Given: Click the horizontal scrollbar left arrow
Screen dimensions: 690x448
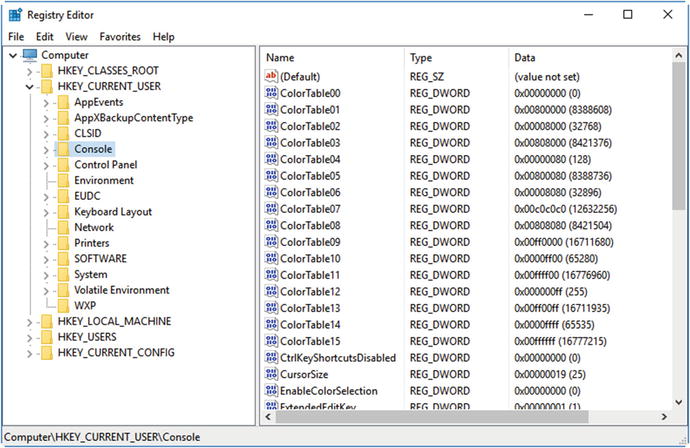Looking at the screenshot, I should coord(268,416).
